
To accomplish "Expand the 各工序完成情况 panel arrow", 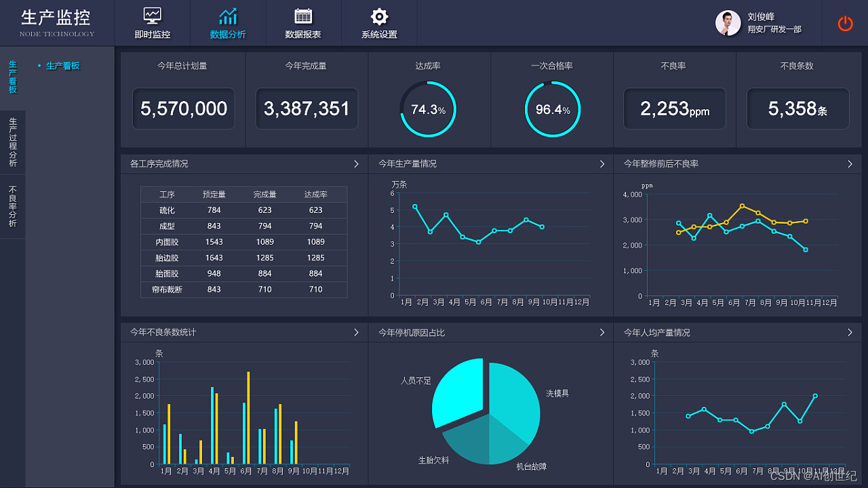I will tap(357, 164).
